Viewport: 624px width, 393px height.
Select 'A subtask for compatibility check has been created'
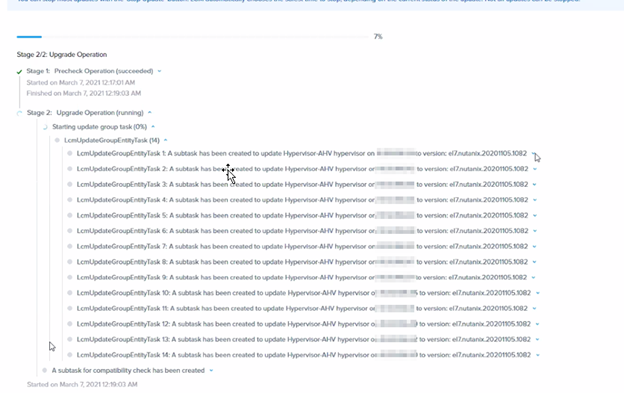(128, 371)
